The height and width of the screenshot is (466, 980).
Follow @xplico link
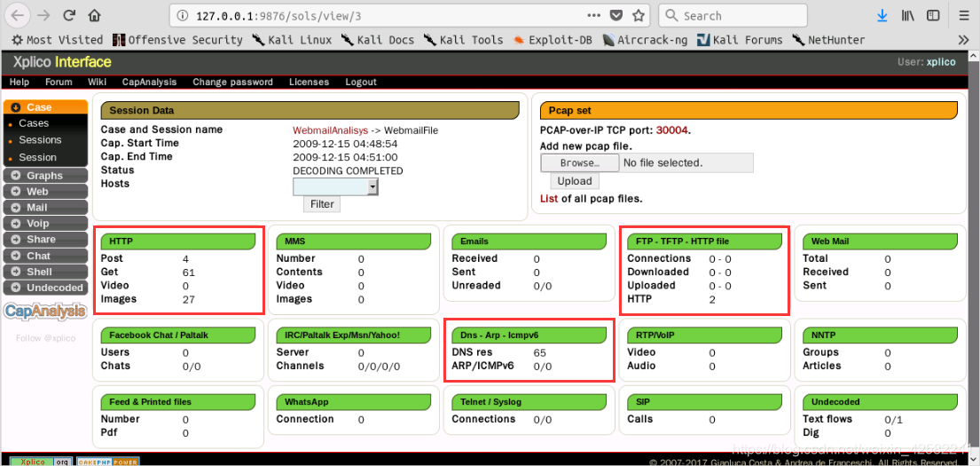(x=45, y=338)
